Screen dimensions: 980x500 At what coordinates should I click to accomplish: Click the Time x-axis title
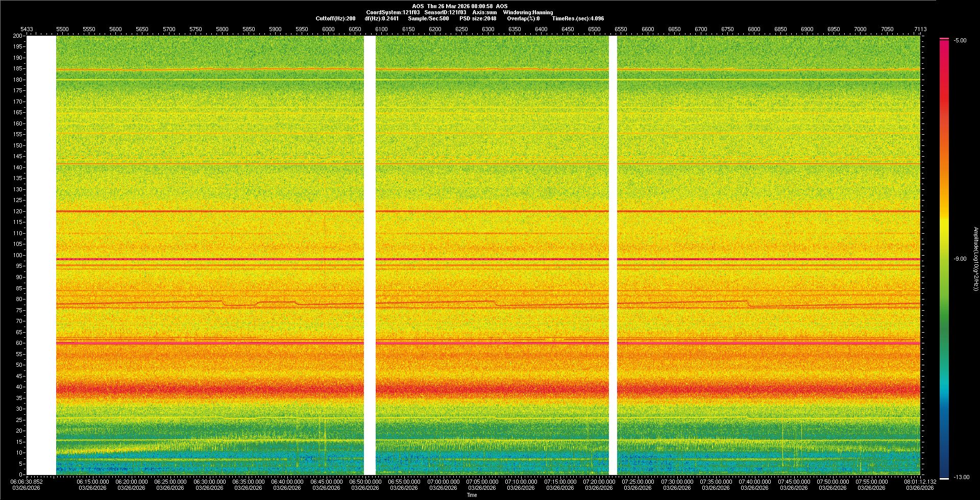[472, 495]
